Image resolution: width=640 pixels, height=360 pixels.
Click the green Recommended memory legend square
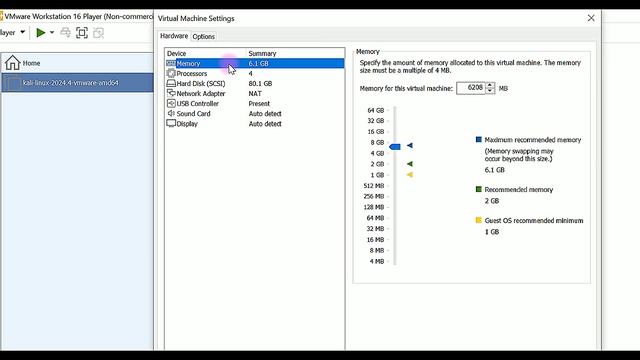point(479,189)
